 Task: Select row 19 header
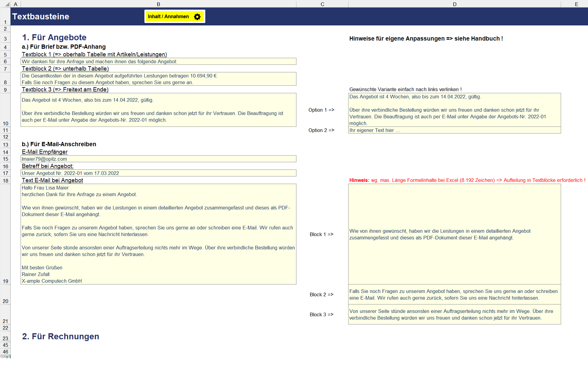(5, 234)
